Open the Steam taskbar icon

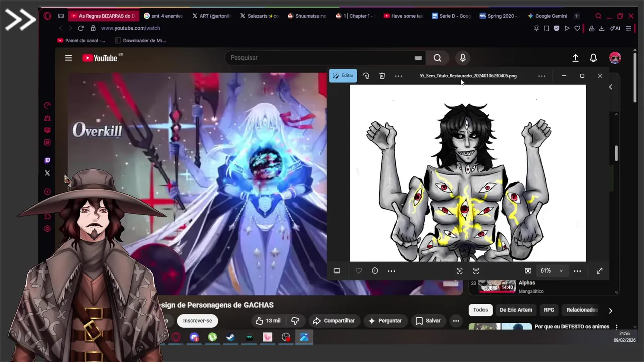point(230,337)
